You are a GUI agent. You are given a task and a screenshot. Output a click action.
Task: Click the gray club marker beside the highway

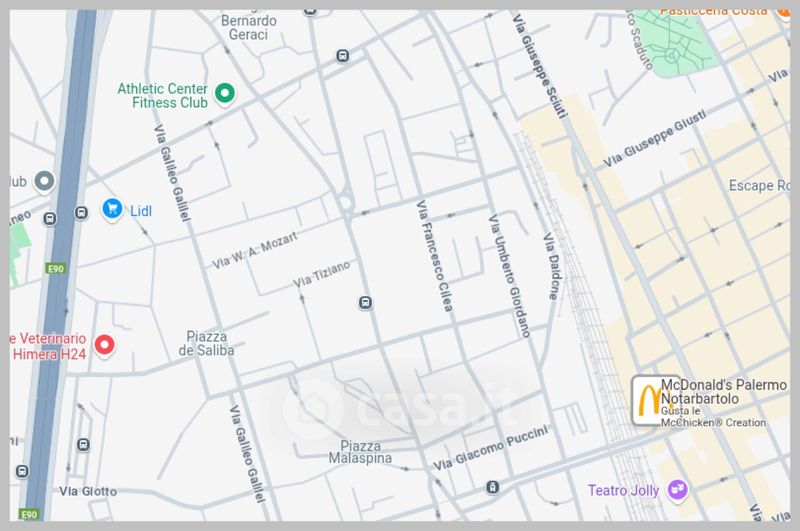coord(44,181)
